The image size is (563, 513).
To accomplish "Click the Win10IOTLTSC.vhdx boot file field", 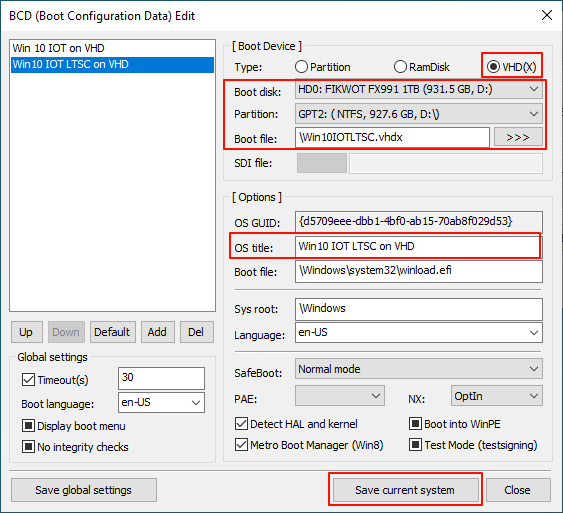I will pyautogui.click(x=392, y=137).
